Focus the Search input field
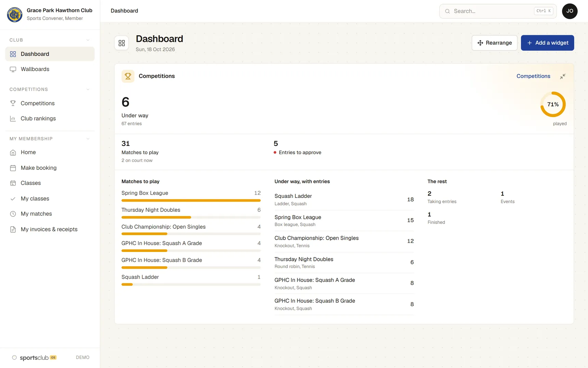 point(498,11)
